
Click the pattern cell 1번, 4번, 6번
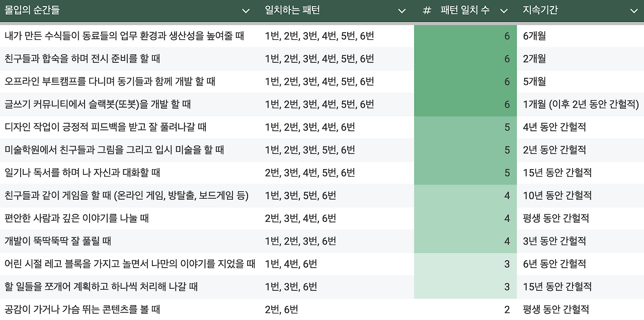coord(291,264)
